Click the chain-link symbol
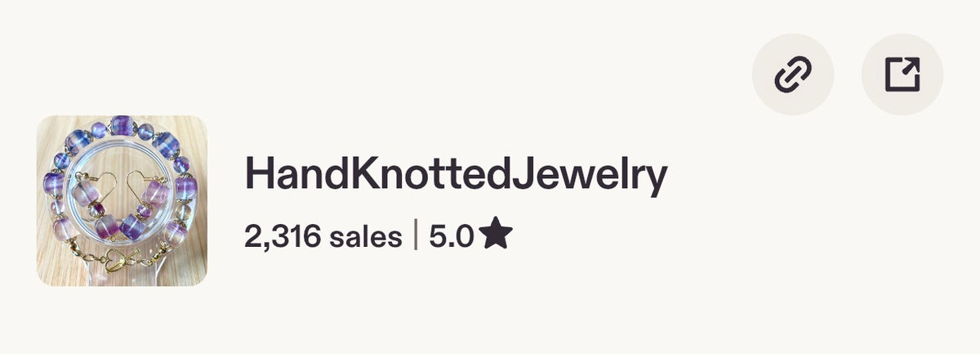980x354 pixels. pyautogui.click(x=792, y=74)
